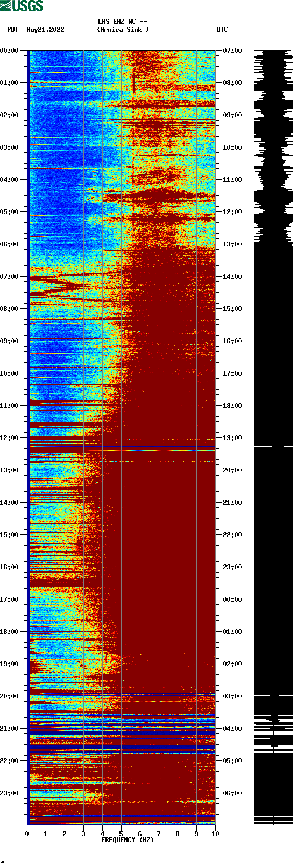The height and width of the screenshot is (868, 297).
Task: Click the seismogram waveform trace panel
Action: [x=273, y=437]
